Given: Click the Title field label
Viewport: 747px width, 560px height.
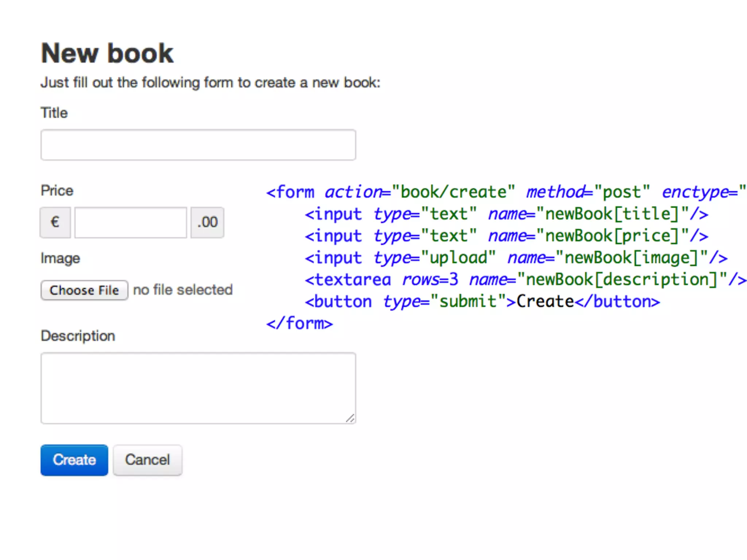Looking at the screenshot, I should click(54, 113).
